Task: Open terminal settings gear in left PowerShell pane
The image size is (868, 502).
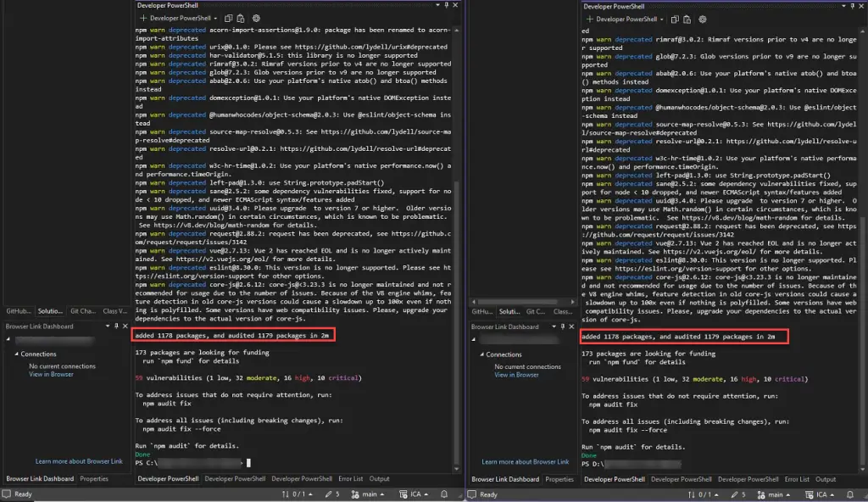Action: coord(256,18)
